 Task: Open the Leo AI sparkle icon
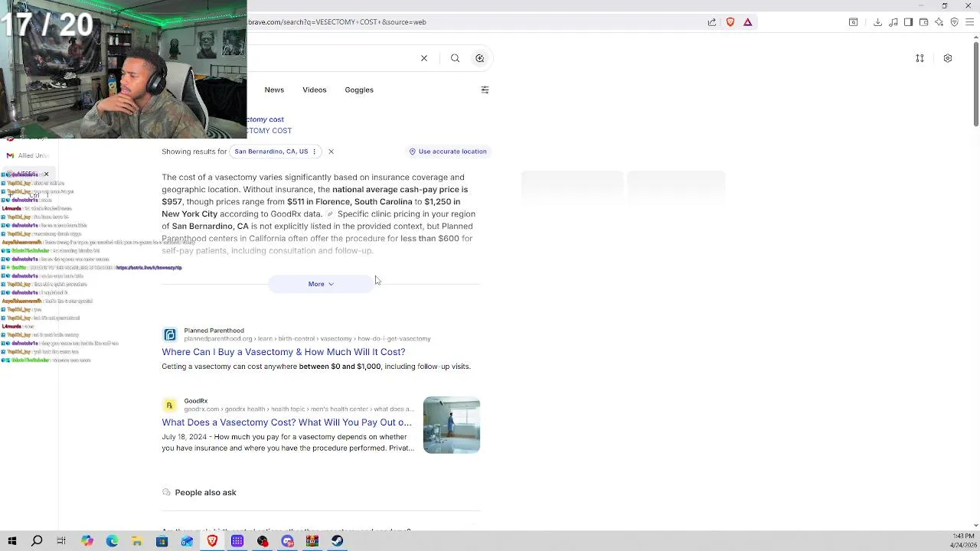point(939,22)
